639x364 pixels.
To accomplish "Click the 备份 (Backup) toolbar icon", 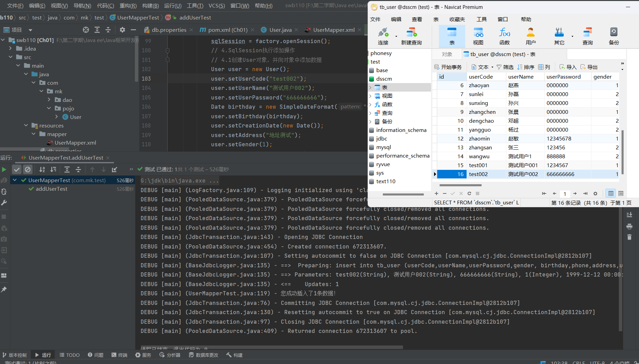I will [x=614, y=36].
